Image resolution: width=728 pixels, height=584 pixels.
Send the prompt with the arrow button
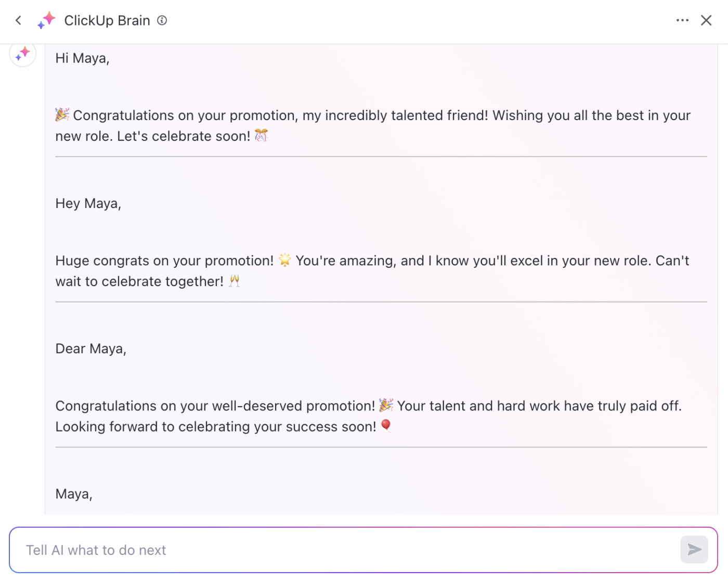(x=694, y=549)
